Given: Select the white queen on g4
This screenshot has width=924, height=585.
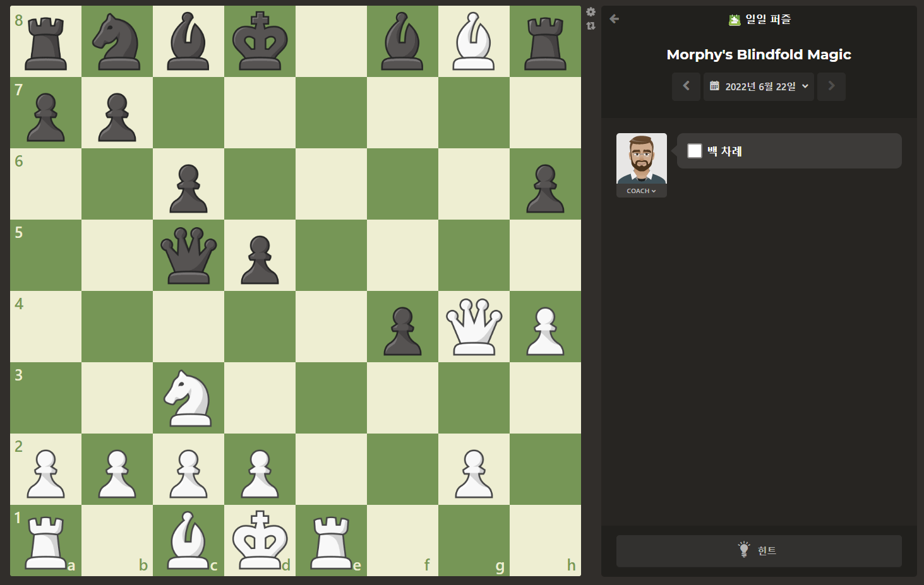Looking at the screenshot, I should [x=474, y=326].
